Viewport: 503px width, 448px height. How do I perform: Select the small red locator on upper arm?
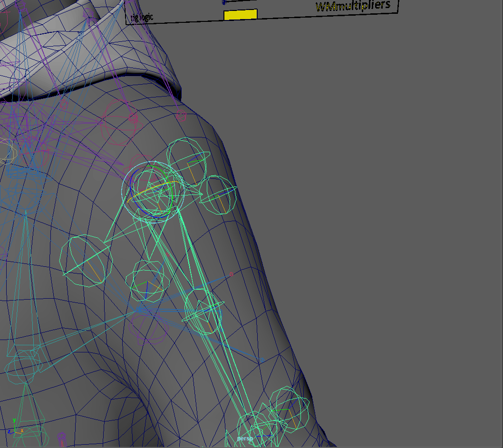click(x=232, y=274)
